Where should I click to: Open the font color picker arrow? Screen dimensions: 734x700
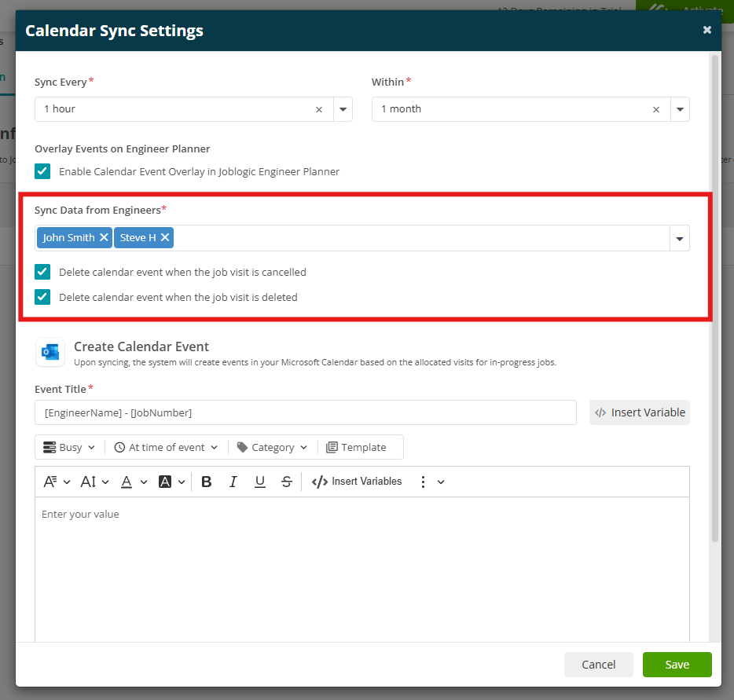144,482
